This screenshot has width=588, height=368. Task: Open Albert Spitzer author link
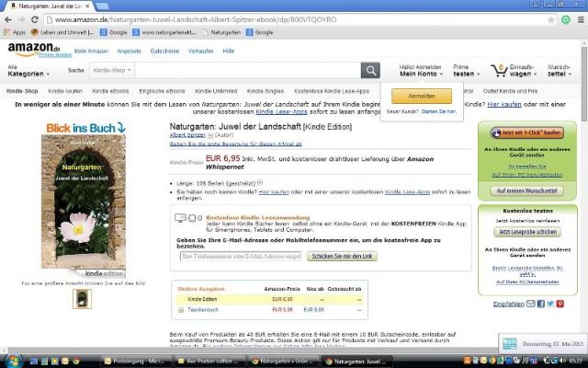pyautogui.click(x=187, y=135)
